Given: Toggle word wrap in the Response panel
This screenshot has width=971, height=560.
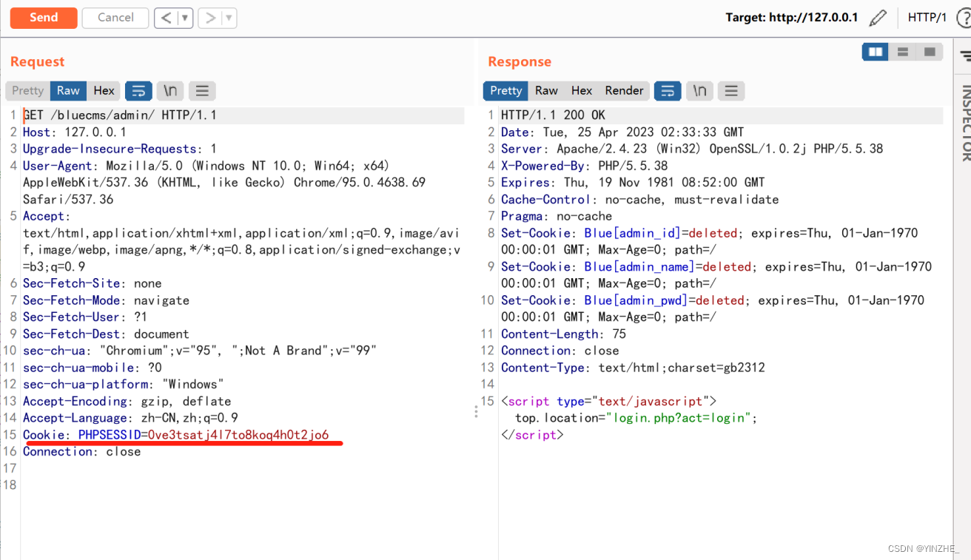Looking at the screenshot, I should pyautogui.click(x=668, y=90).
